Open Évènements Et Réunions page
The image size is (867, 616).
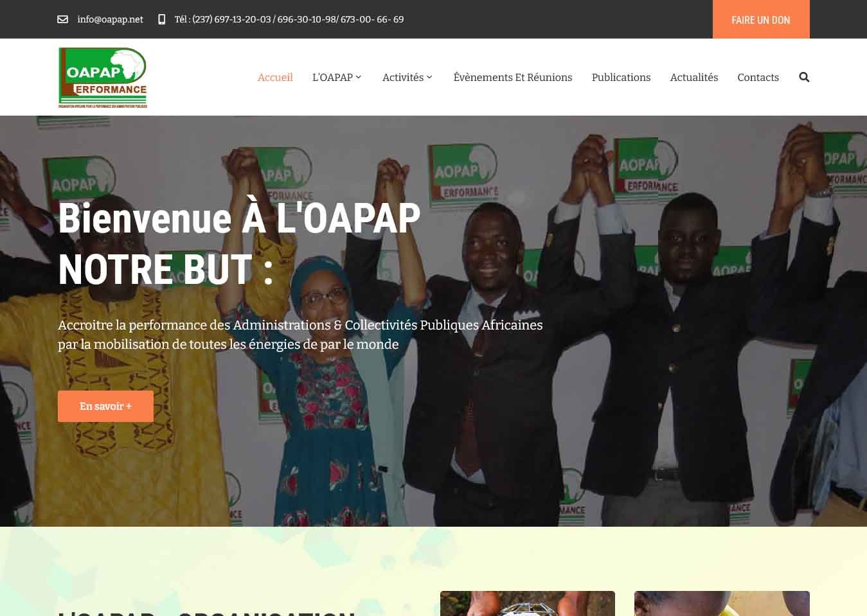pos(513,77)
